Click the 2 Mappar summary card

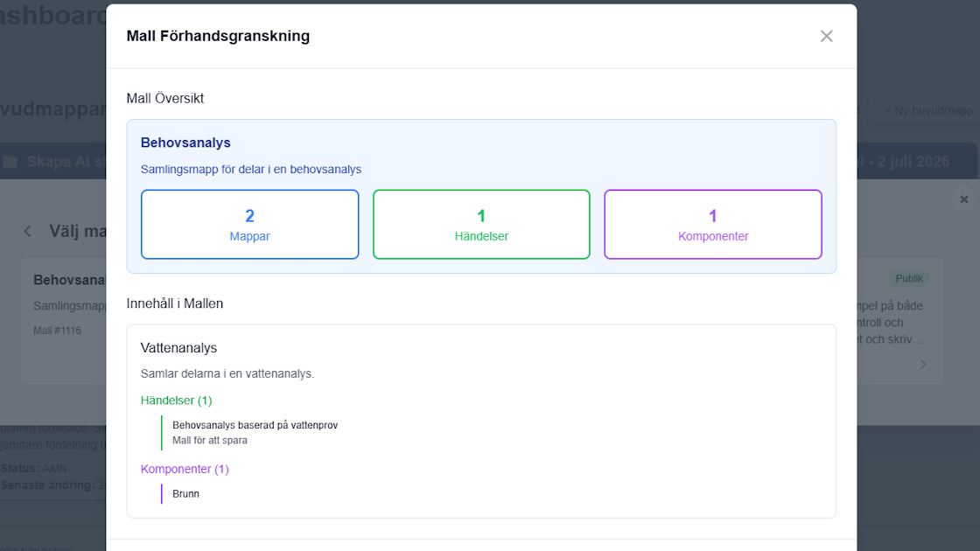[x=250, y=224]
